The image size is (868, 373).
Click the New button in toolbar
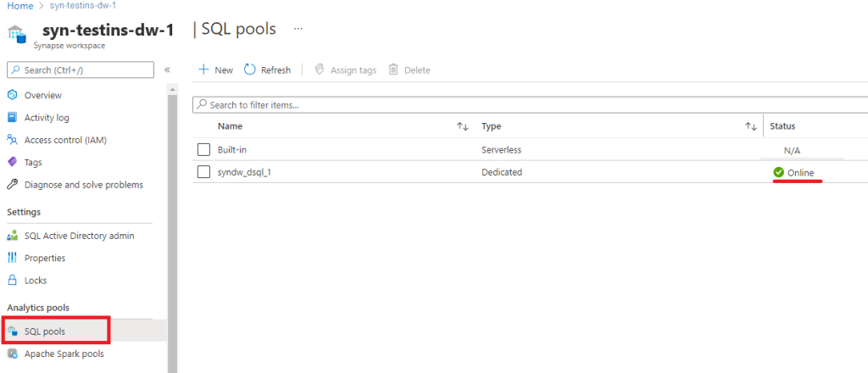click(x=215, y=70)
